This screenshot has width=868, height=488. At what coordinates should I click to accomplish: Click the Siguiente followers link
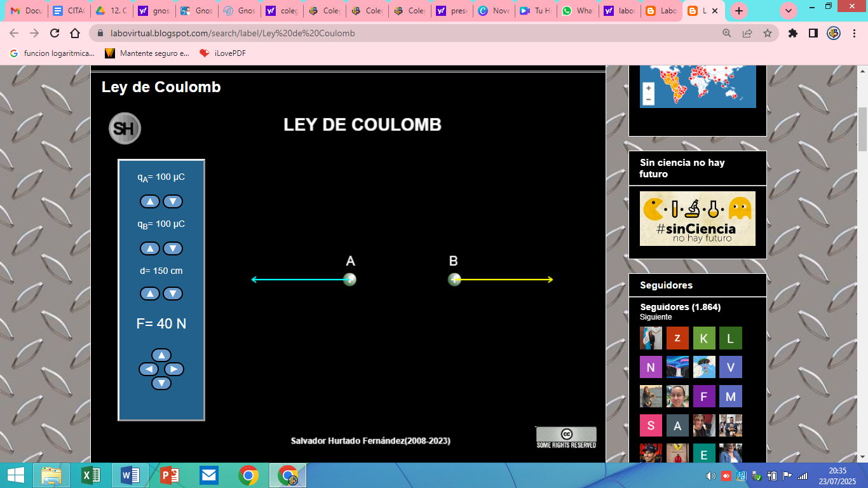click(655, 317)
